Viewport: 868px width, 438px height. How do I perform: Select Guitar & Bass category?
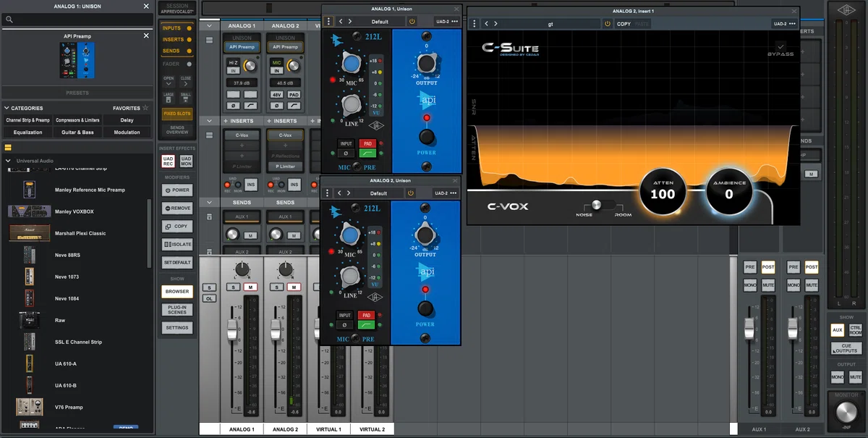(77, 132)
